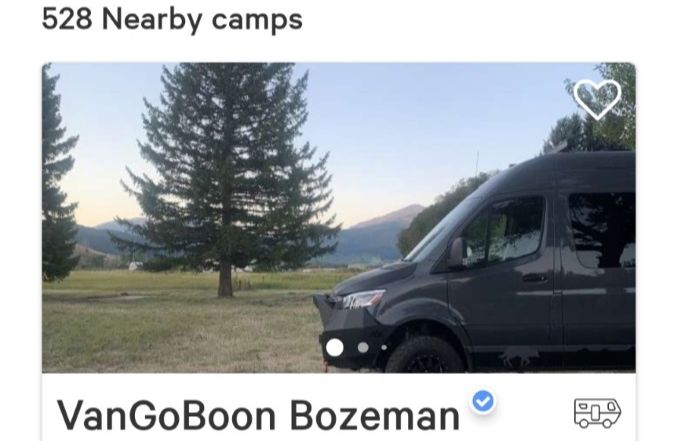Click the word VanGoBoon in the title

166,415
